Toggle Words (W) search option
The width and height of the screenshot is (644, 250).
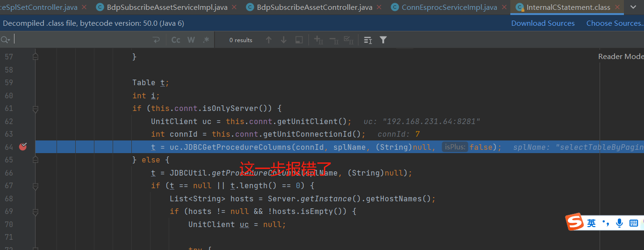[x=191, y=40]
